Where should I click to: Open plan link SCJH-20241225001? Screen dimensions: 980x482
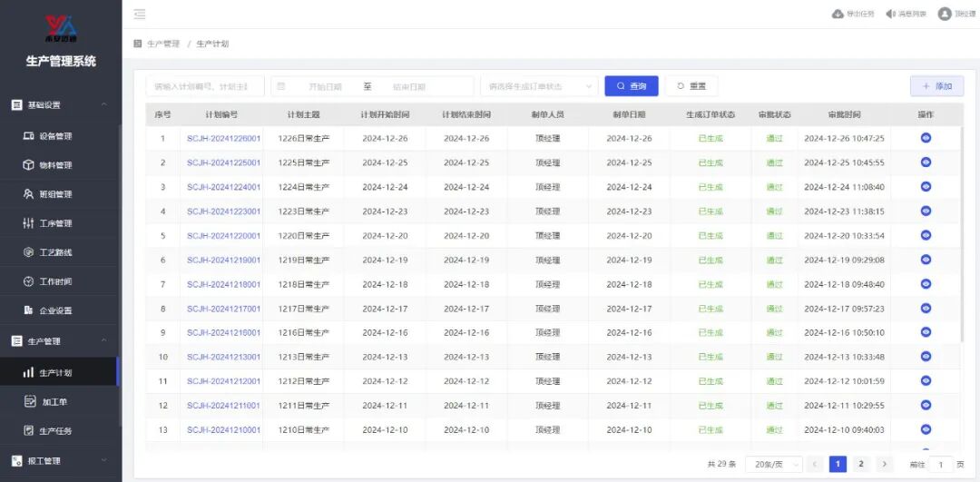pos(224,162)
